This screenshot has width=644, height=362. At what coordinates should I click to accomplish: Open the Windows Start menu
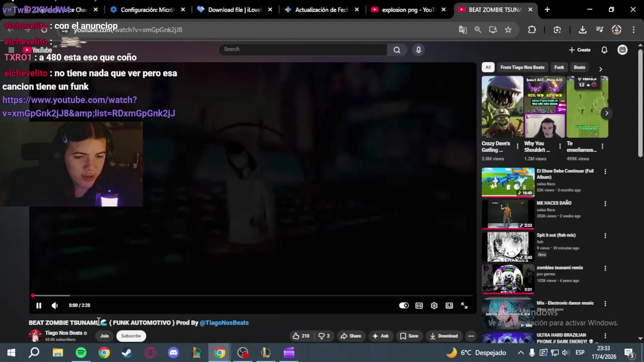click(11, 353)
